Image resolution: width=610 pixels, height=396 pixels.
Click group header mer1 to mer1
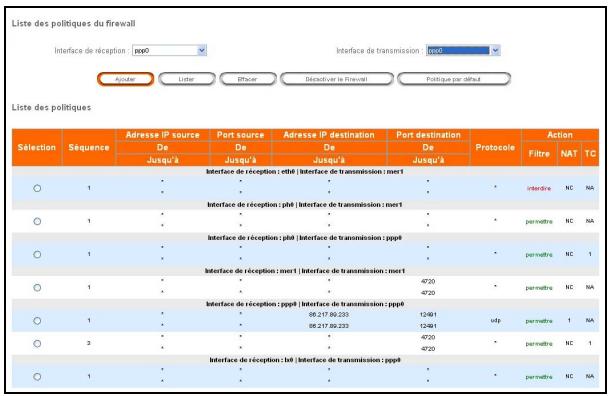[305, 271]
